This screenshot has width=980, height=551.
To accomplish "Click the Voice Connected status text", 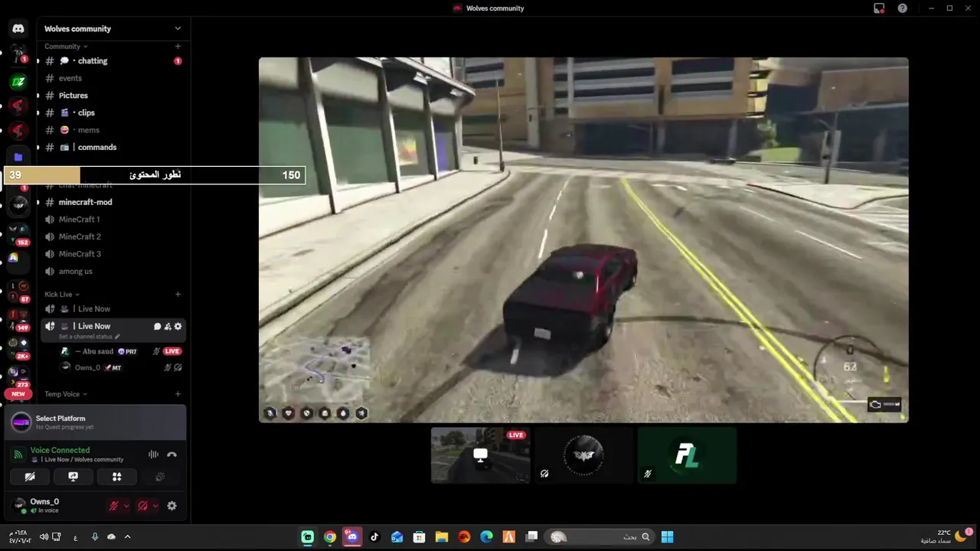I will tap(60, 450).
